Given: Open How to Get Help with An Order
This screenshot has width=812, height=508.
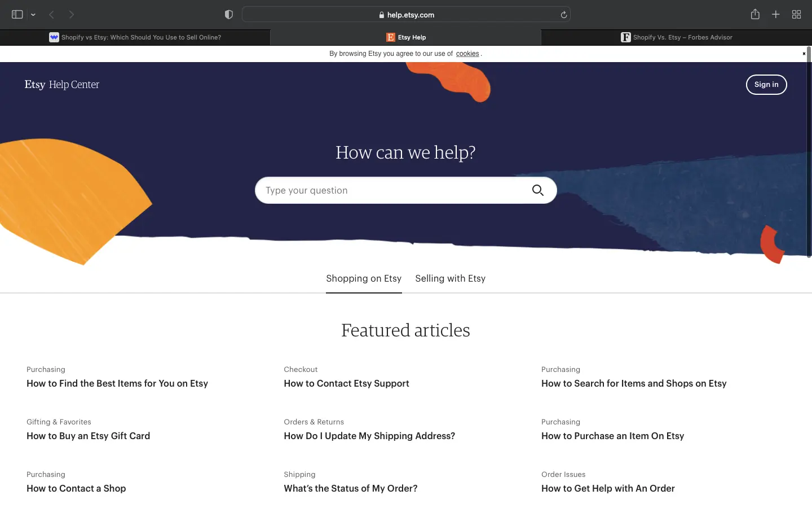Looking at the screenshot, I should (x=608, y=488).
